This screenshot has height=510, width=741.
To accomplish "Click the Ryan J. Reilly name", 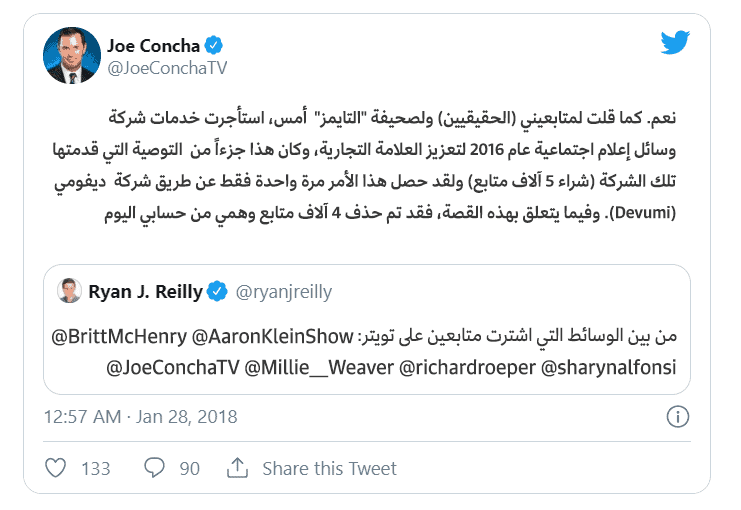I will [x=146, y=292].
